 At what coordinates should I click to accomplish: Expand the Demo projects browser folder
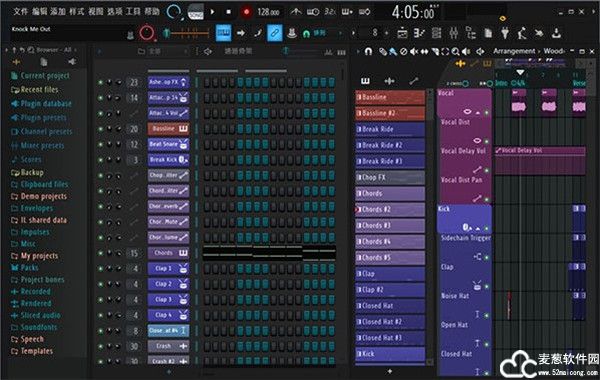39,196
